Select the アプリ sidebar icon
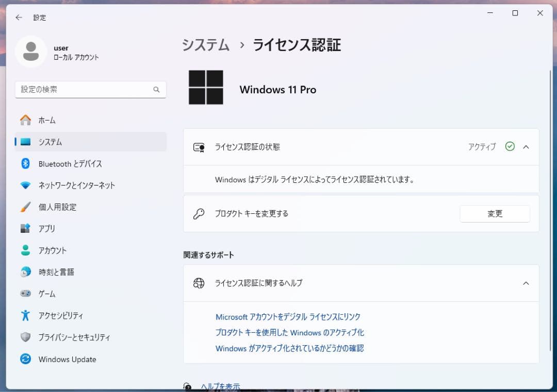 coord(25,228)
